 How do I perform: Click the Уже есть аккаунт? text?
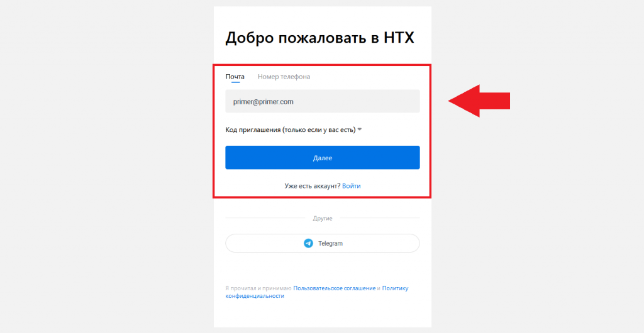[313, 186]
